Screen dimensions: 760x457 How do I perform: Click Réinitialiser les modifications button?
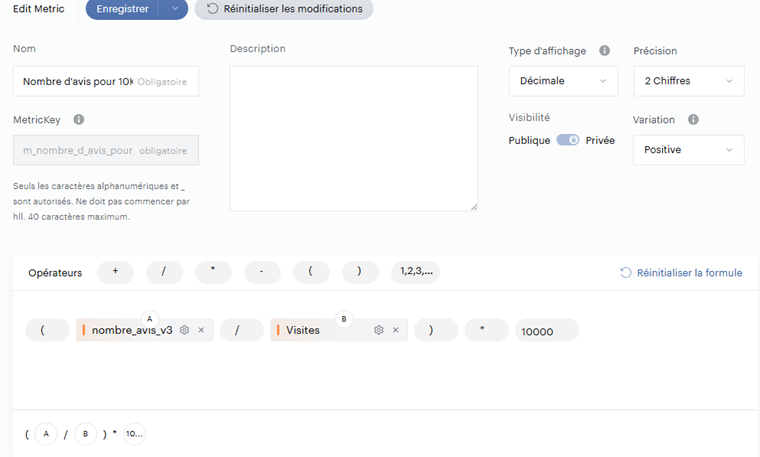[284, 9]
